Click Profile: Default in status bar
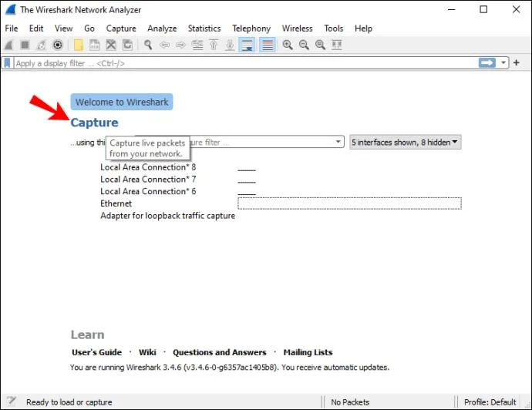 tap(490, 402)
